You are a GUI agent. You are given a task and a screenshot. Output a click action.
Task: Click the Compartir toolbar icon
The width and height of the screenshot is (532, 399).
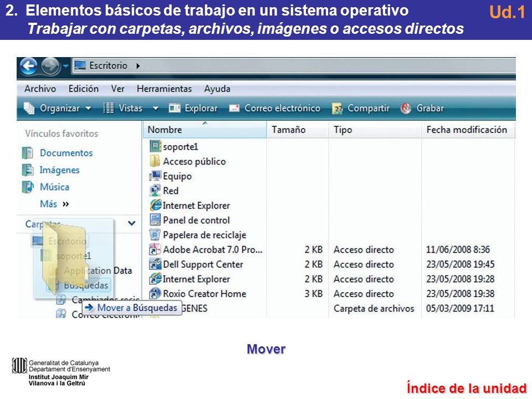tap(337, 108)
